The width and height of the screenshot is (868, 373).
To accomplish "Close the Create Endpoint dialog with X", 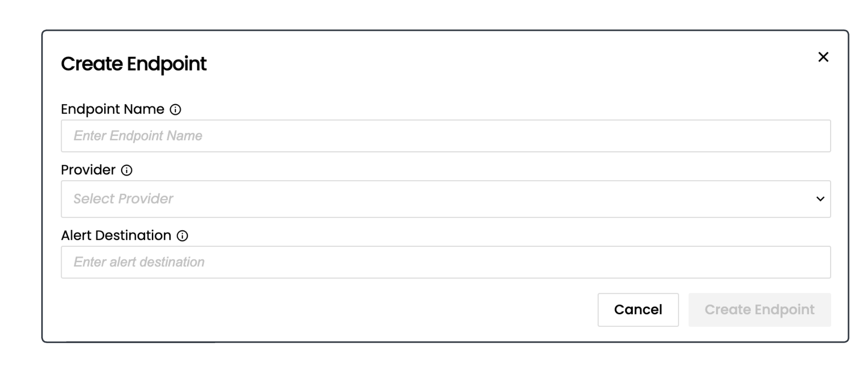I will coord(823,57).
